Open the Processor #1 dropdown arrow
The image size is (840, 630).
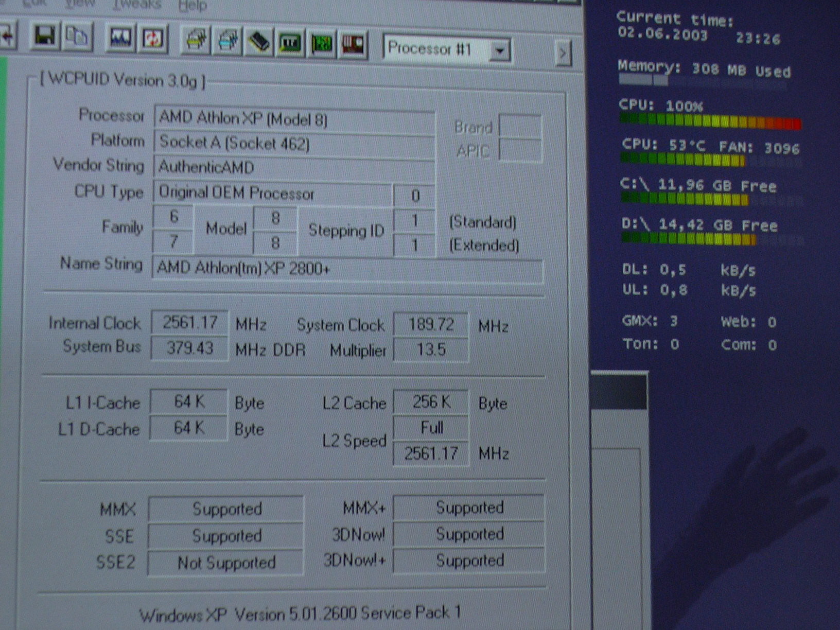pyautogui.click(x=499, y=51)
